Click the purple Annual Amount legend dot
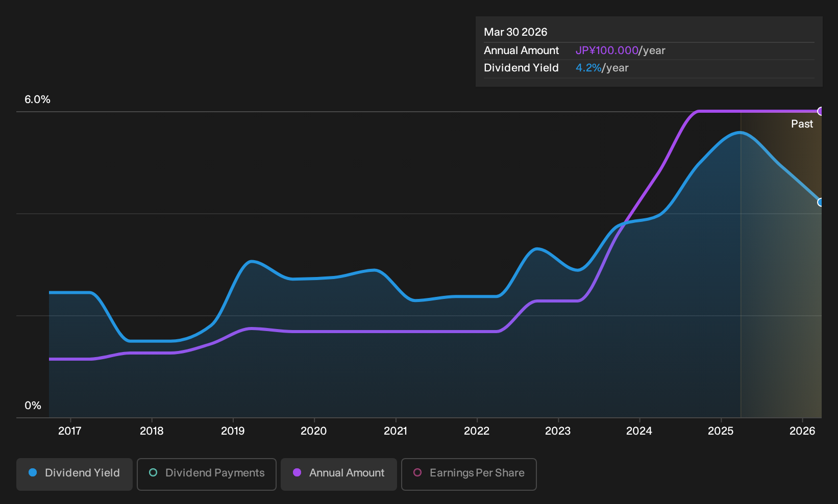Screen dimensions: 838x504 point(297,473)
